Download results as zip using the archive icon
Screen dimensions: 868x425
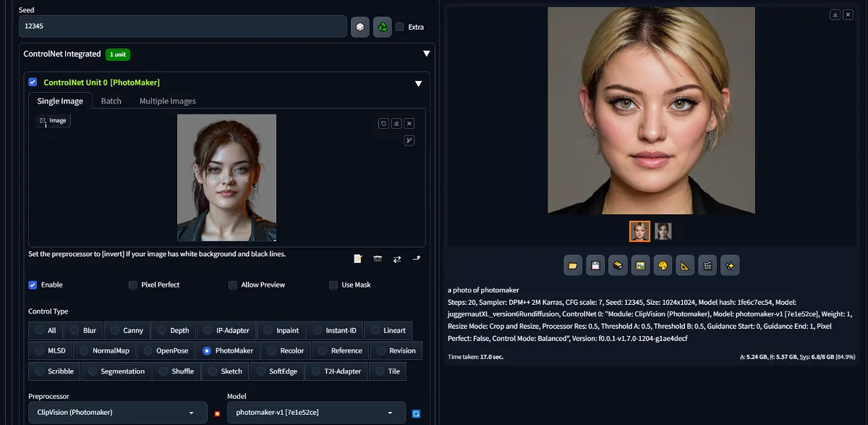coord(618,265)
